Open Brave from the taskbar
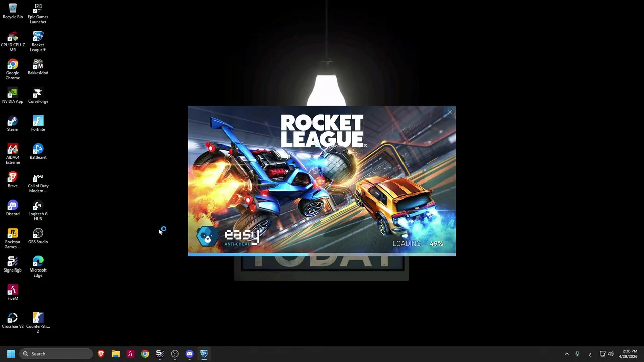 [x=101, y=354]
